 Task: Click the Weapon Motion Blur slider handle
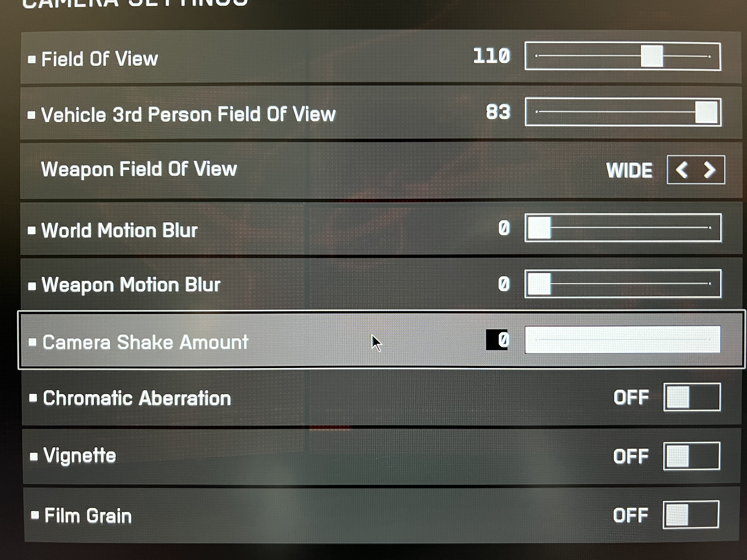click(x=539, y=284)
